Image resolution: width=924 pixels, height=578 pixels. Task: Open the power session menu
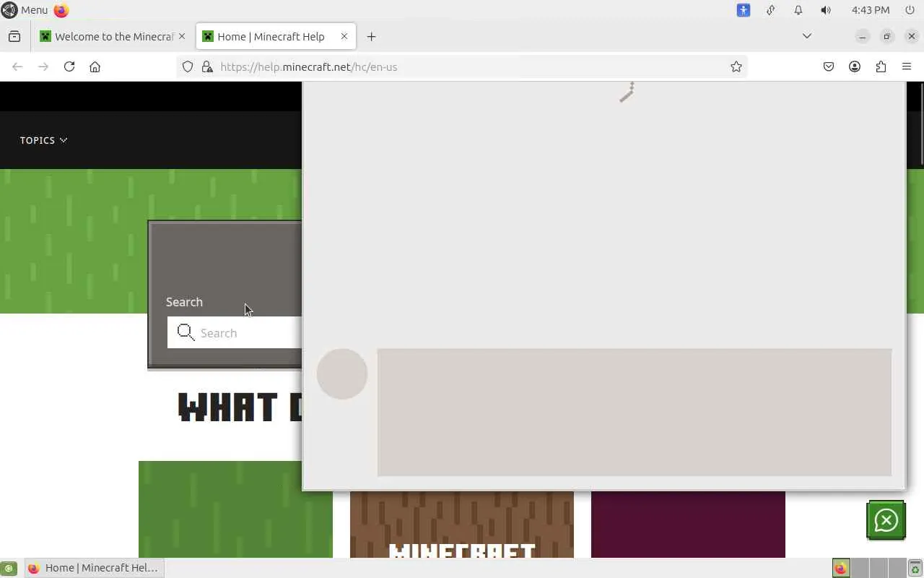tap(909, 10)
